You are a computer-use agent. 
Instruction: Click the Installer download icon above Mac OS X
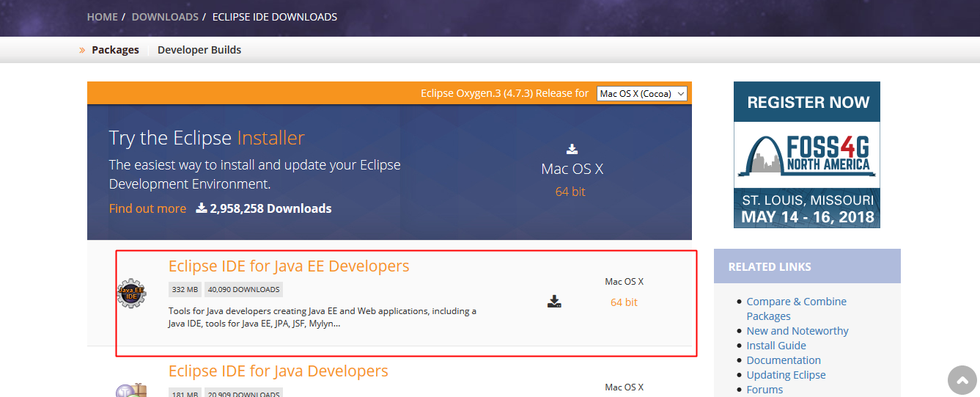point(572,149)
